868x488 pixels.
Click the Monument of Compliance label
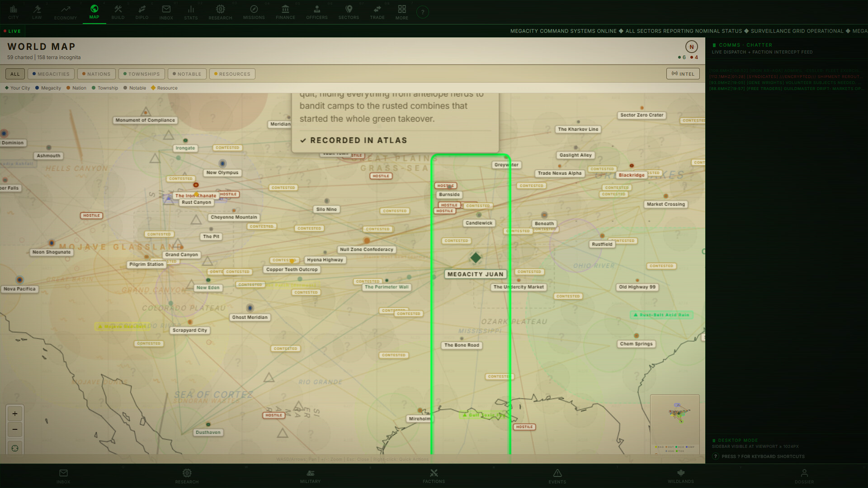145,120
